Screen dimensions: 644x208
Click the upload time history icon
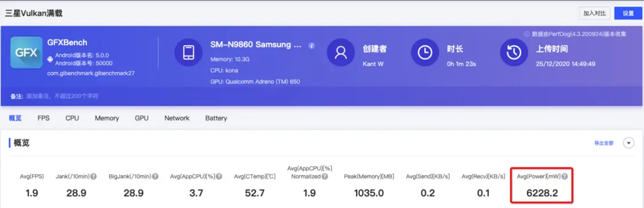pyautogui.click(x=514, y=53)
